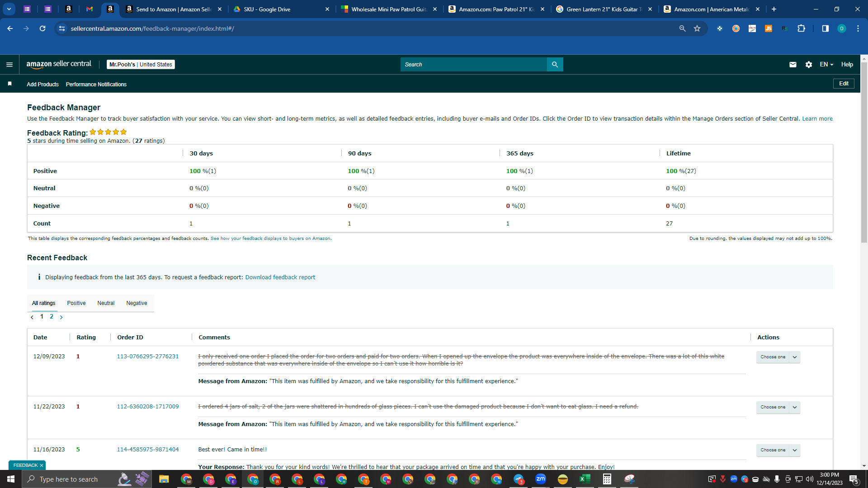868x488 pixels.
Task: Open Mr.Pooh's United States account switcher
Action: click(x=141, y=65)
